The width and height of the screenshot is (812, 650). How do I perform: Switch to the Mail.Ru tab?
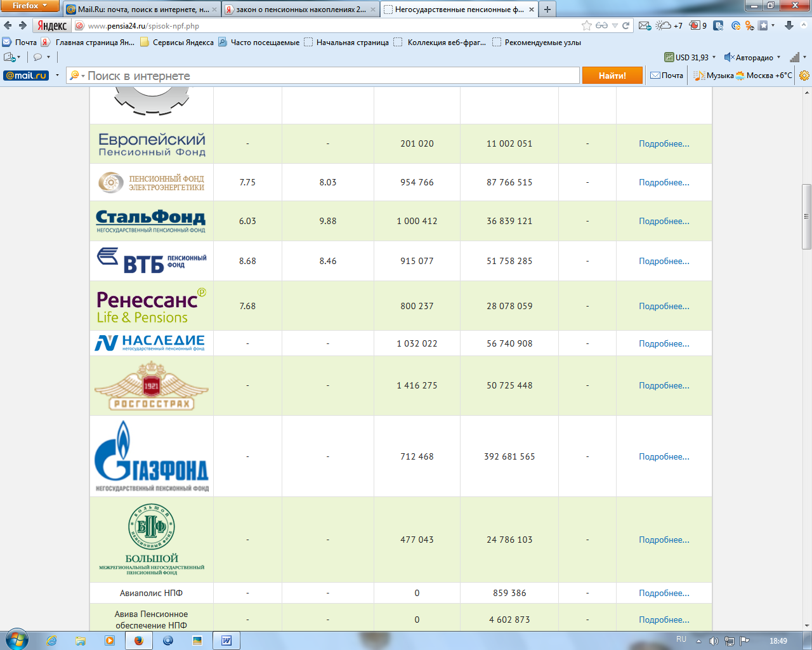point(142,10)
